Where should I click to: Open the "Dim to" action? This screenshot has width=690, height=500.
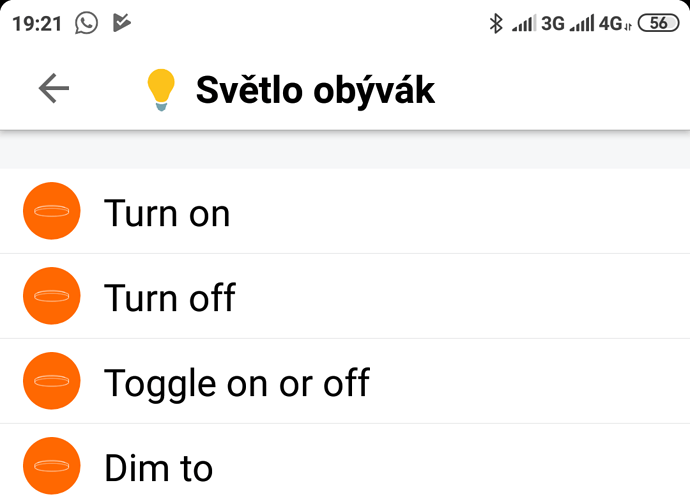pyautogui.click(x=158, y=467)
